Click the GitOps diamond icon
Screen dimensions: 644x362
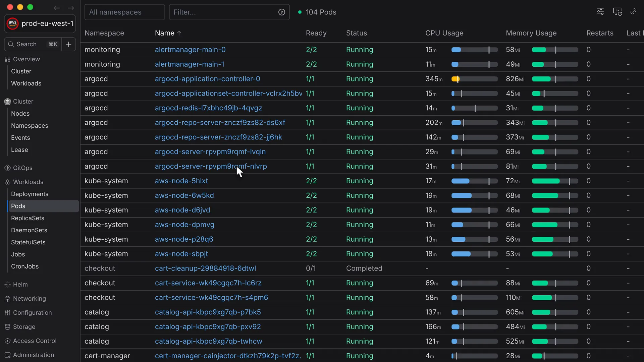pos(7,168)
